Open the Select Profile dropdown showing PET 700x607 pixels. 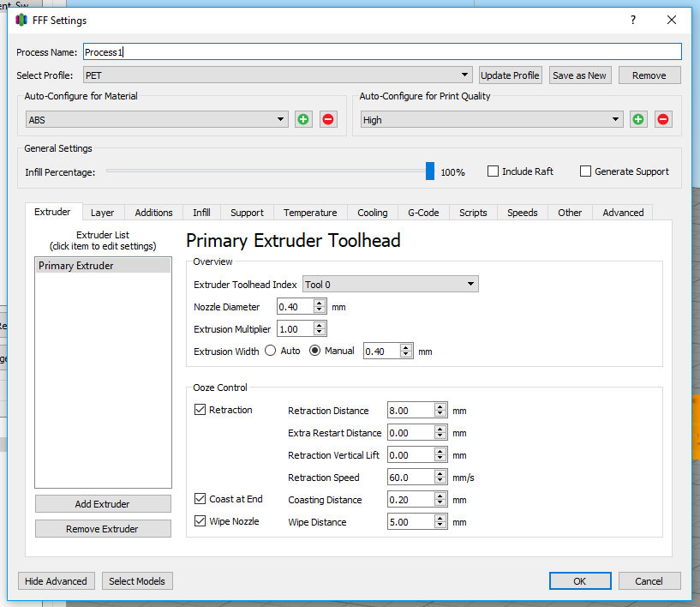278,75
